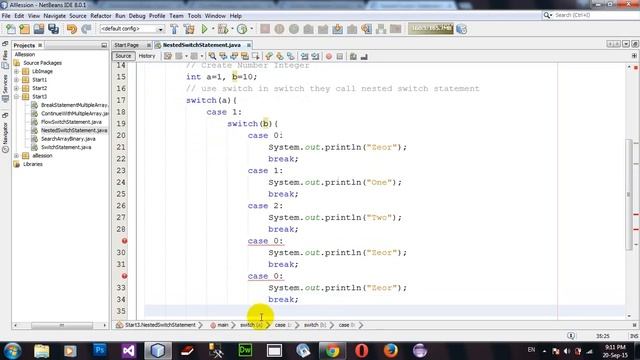Select the NestedSwitchStatement.java editor tab

[x=202, y=45]
